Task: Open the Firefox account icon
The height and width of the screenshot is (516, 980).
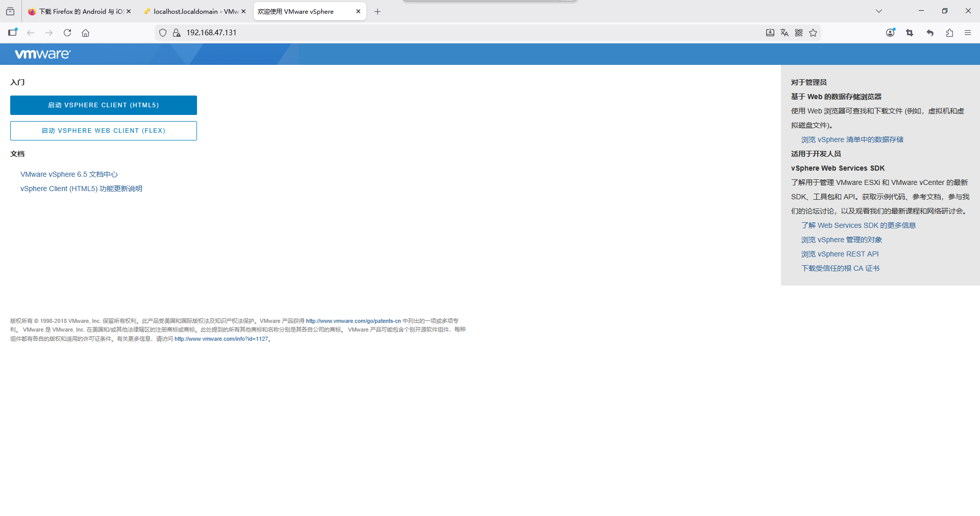Action: click(x=890, y=33)
